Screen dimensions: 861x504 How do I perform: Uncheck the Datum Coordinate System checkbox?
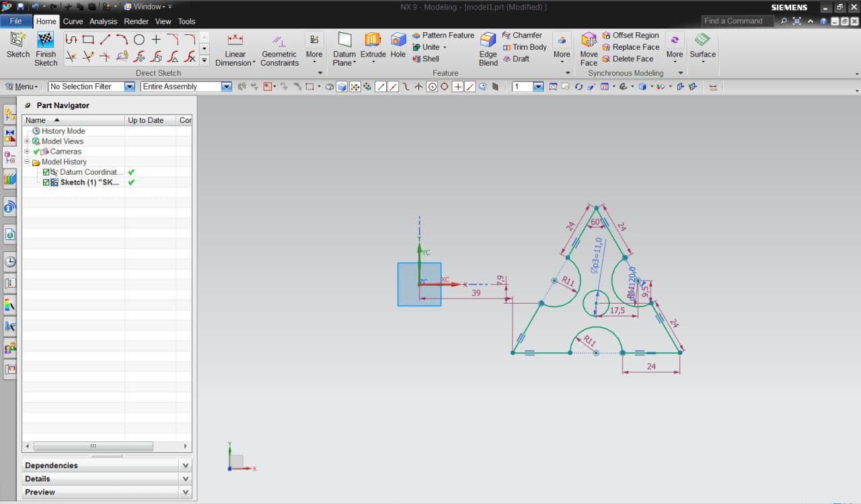click(46, 172)
